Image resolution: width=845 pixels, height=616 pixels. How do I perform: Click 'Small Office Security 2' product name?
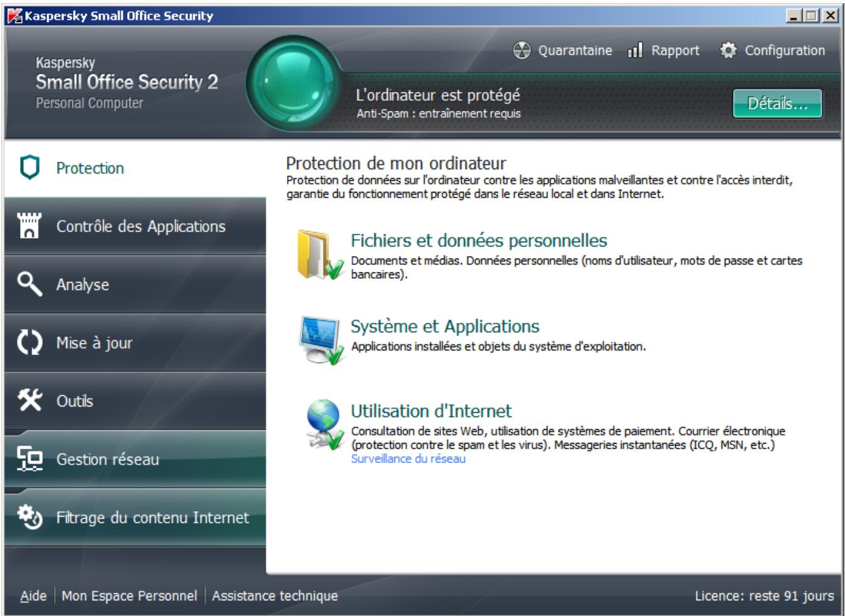coord(126,82)
